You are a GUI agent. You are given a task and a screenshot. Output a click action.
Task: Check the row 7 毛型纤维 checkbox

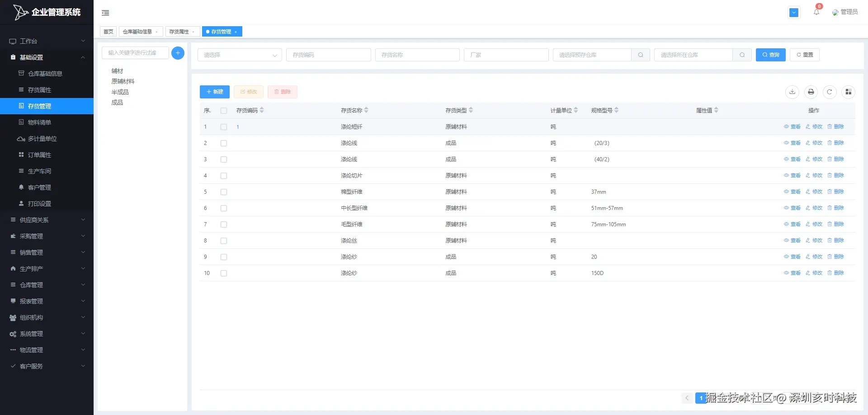pyautogui.click(x=224, y=224)
